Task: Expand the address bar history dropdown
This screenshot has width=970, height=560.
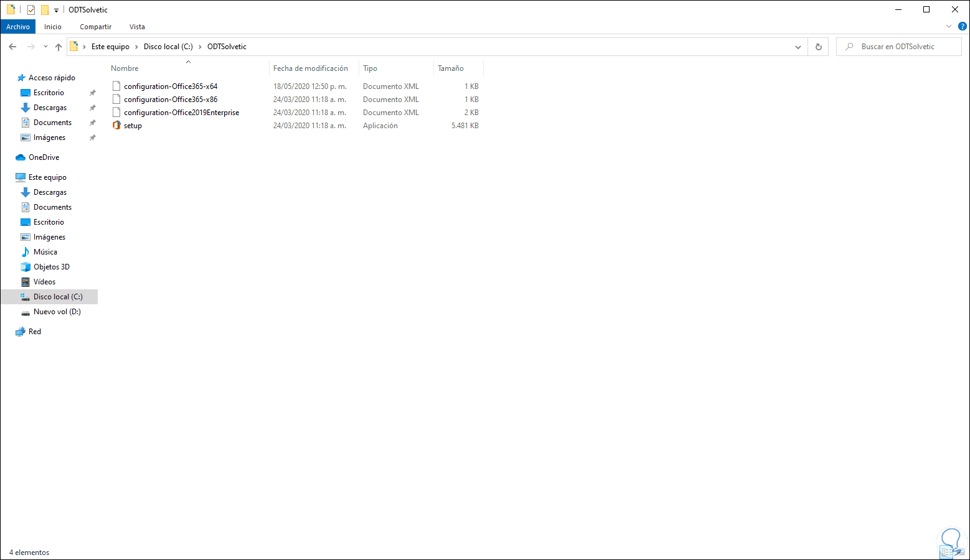Action: coord(798,46)
